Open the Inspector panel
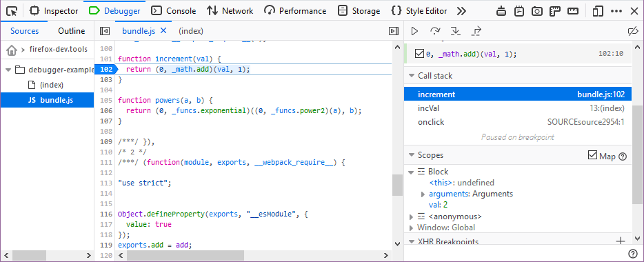The height and width of the screenshot is (262, 644). (x=54, y=11)
